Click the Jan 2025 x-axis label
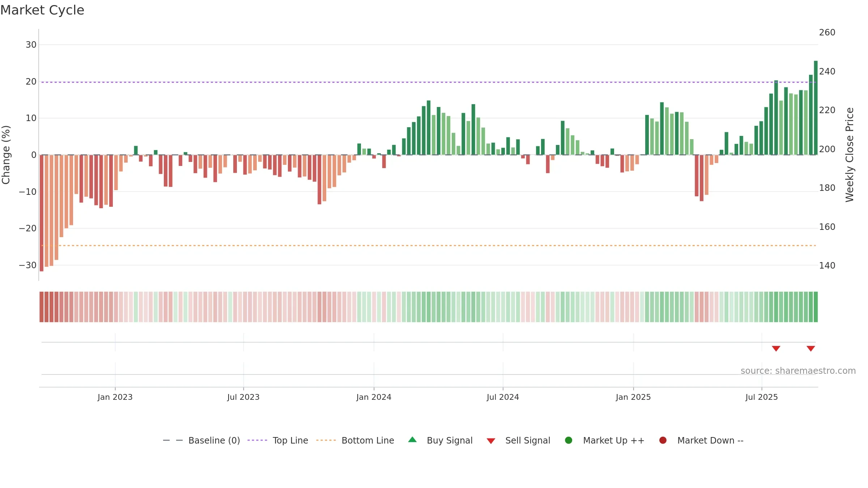The image size is (868, 488). click(633, 397)
